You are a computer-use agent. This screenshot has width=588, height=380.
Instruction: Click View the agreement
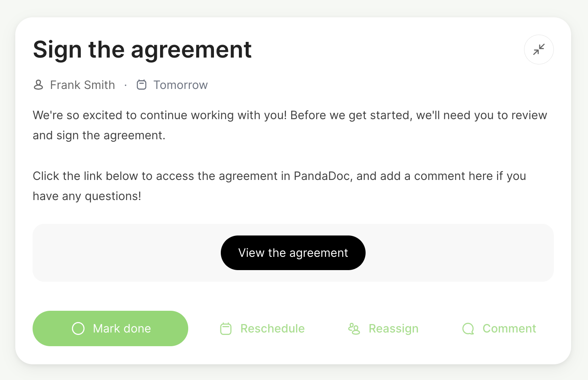(x=293, y=253)
